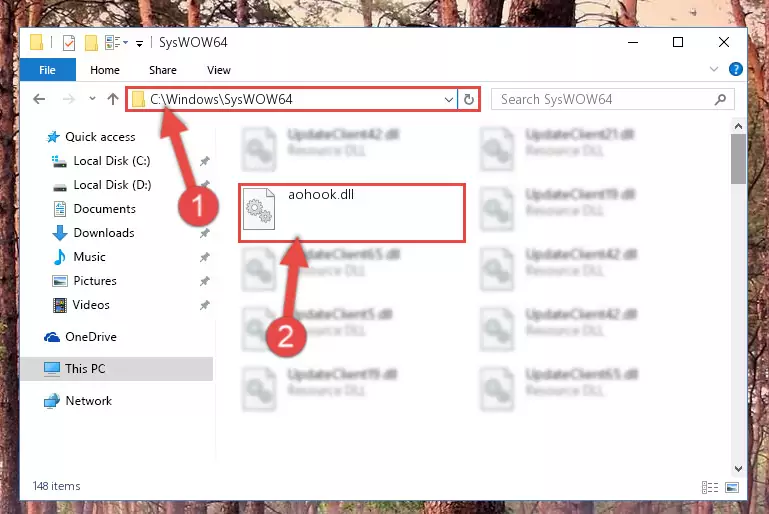Minimize the SysWOW64 window
This screenshot has height=514, width=769.
point(633,43)
